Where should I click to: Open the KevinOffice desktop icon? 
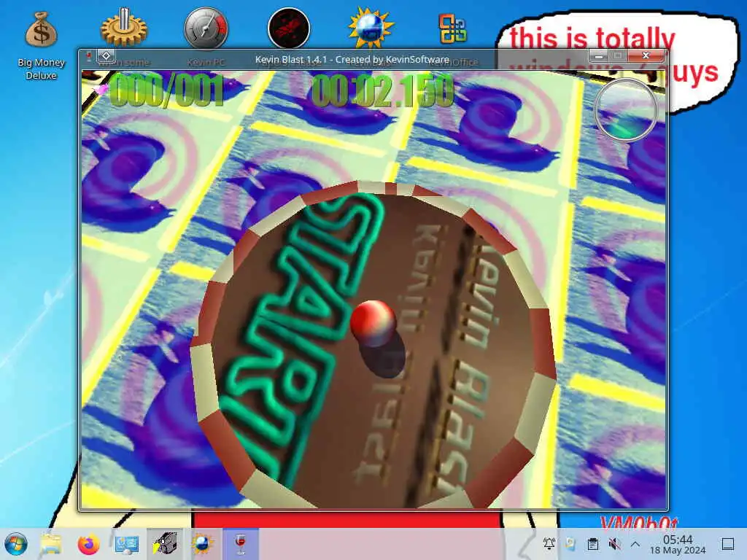(x=452, y=28)
